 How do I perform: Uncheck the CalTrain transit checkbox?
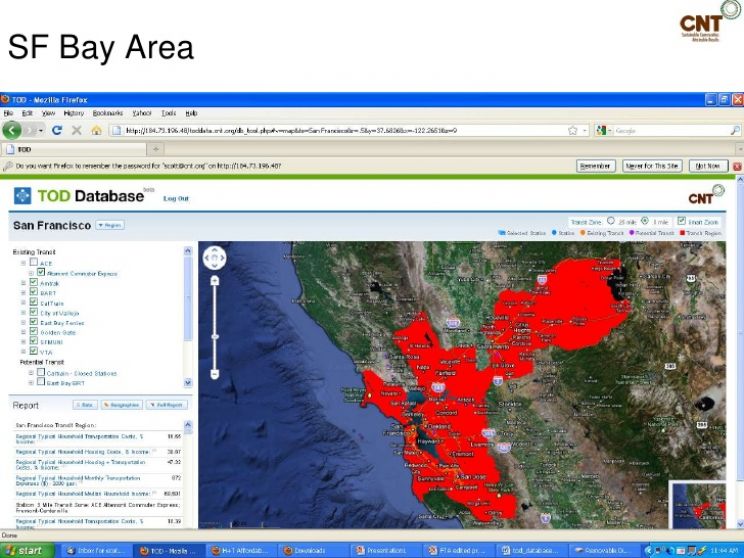coord(34,302)
